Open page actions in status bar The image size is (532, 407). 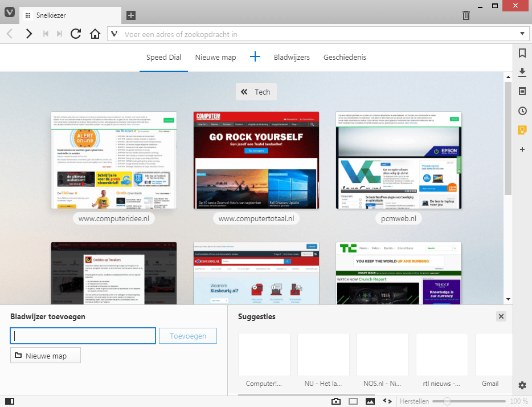[x=387, y=401]
